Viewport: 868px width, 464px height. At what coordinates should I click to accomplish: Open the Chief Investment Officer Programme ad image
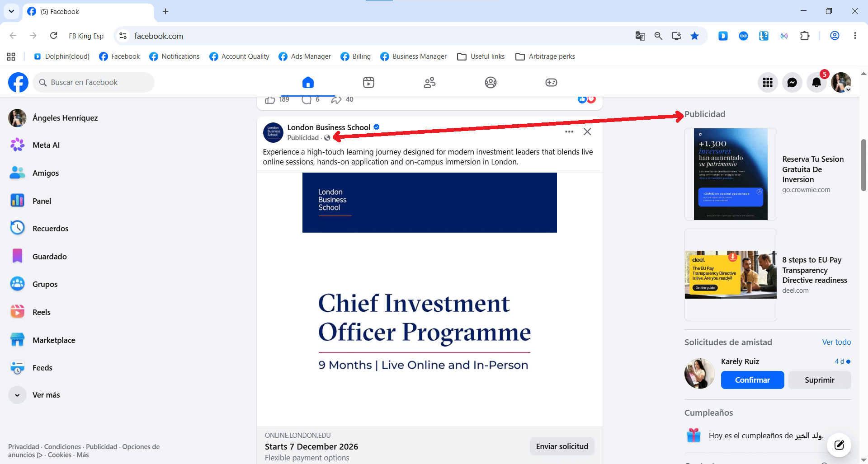pyautogui.click(x=429, y=300)
